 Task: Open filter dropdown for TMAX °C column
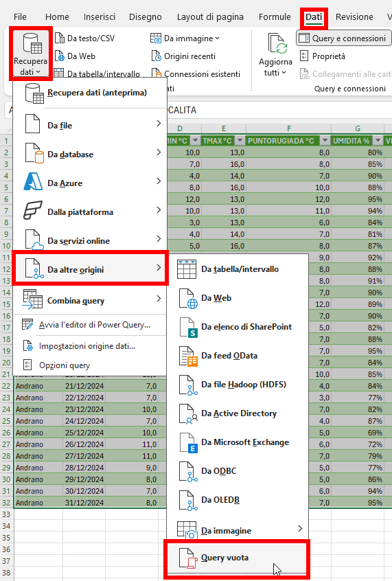click(240, 141)
